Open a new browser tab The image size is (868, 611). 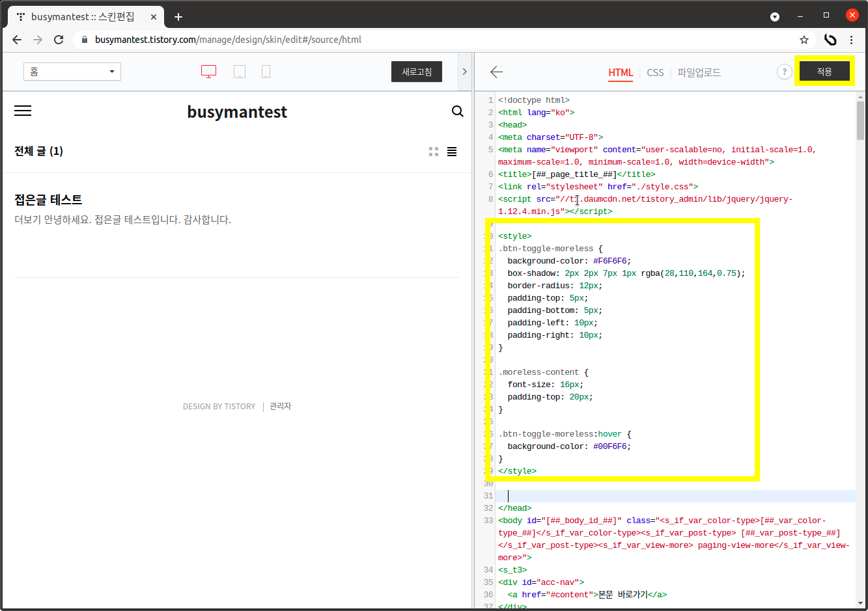coord(178,17)
